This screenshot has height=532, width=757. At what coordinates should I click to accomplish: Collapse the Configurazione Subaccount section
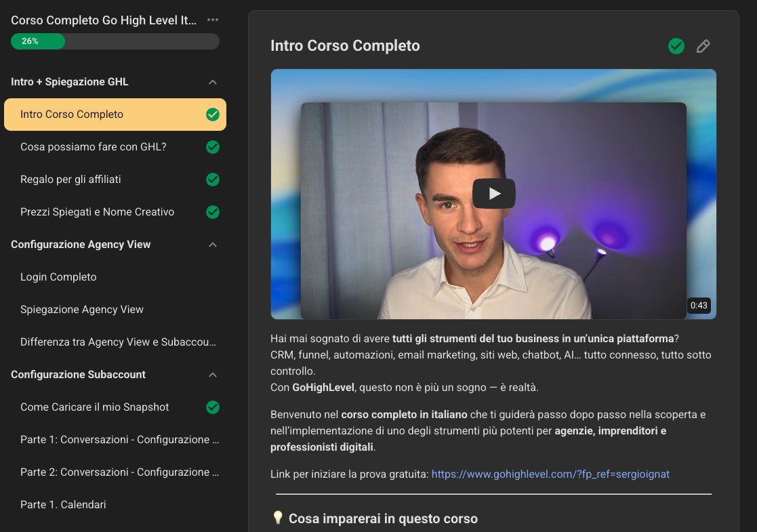(212, 375)
